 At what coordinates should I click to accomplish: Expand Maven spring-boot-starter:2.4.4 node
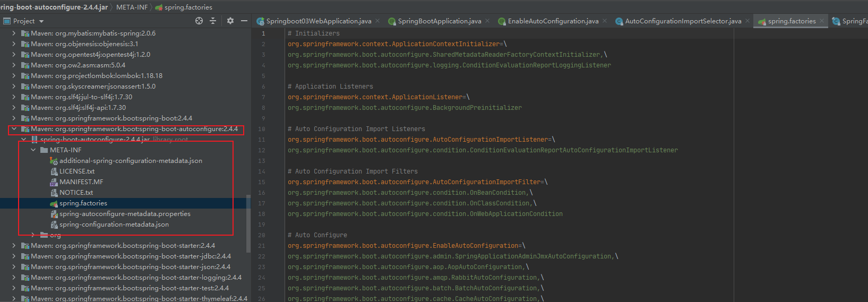point(14,245)
